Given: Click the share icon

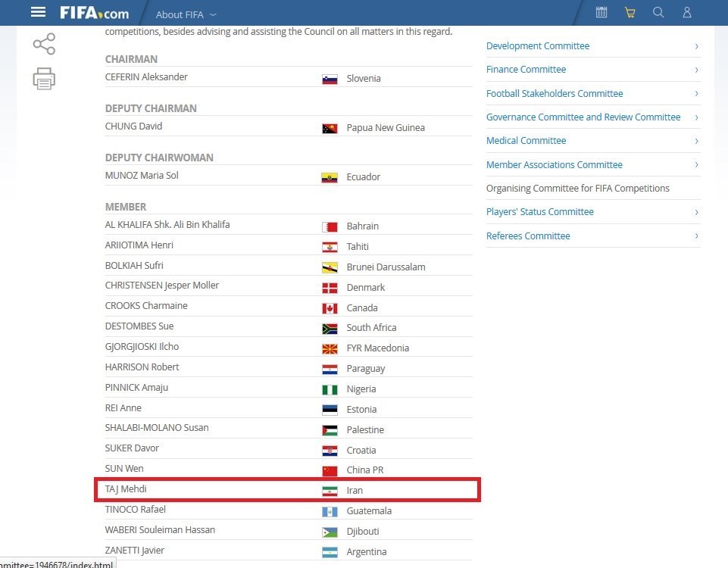Looking at the screenshot, I should [x=44, y=44].
